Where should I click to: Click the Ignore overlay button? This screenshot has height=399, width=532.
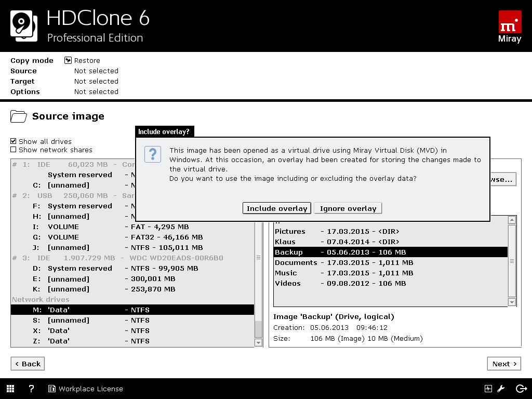[348, 208]
